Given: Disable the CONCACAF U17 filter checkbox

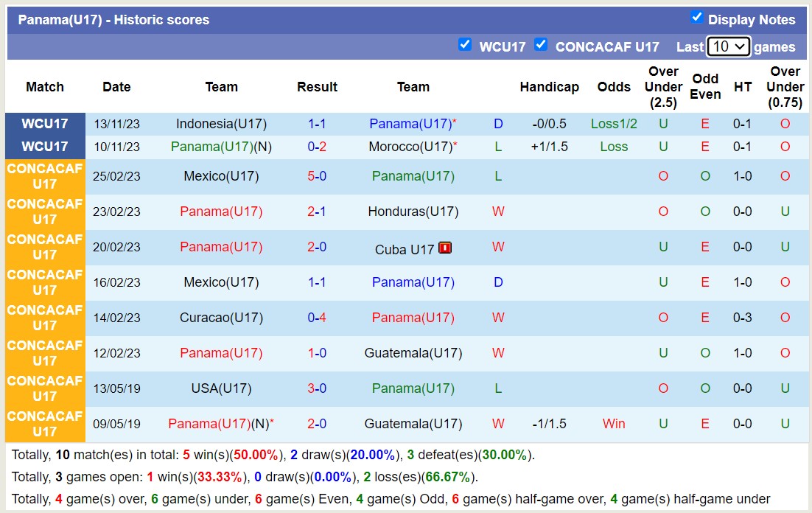Looking at the screenshot, I should [x=541, y=44].
